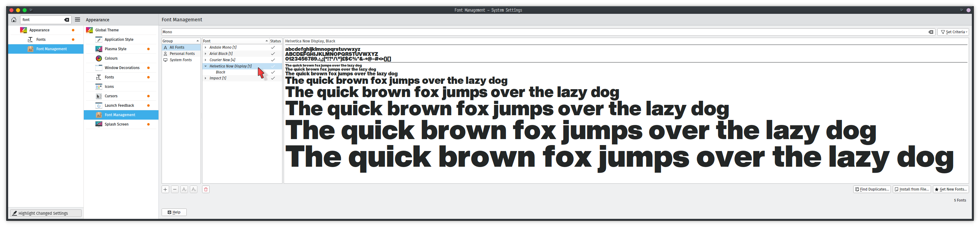Click the Find Duplicates button
Screen dimensions: 980x227
click(871, 189)
